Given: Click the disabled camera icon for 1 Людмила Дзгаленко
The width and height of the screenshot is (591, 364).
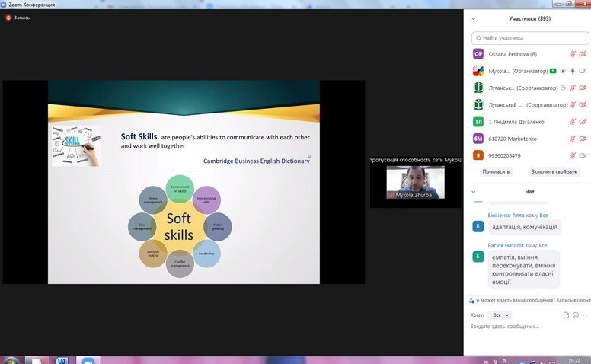Looking at the screenshot, I should [583, 122].
